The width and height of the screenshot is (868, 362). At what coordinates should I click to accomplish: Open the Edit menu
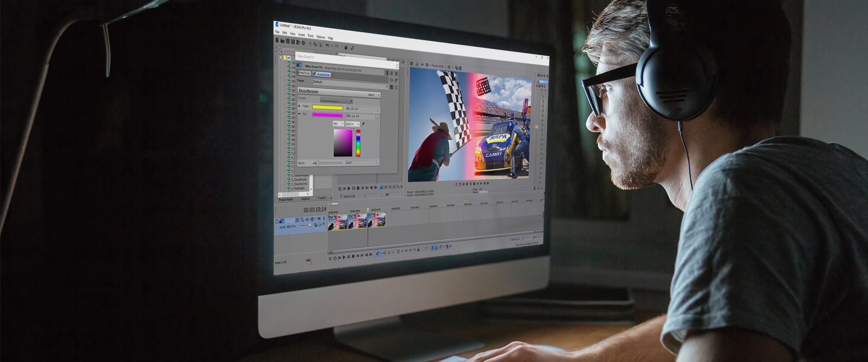point(285,33)
